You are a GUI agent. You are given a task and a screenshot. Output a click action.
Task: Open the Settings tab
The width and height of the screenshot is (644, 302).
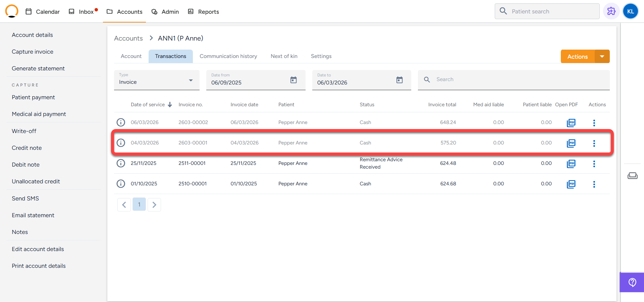coord(321,56)
